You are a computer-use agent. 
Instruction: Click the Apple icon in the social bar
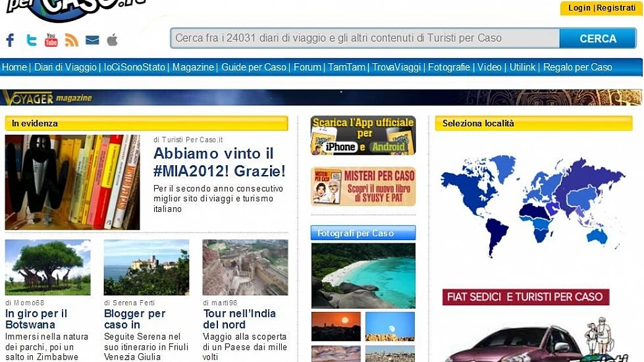(112, 40)
